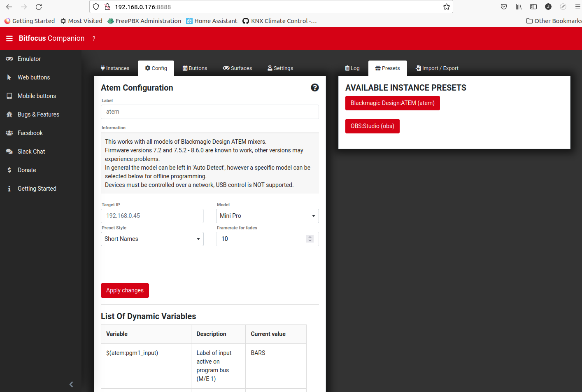582x392 pixels.
Task: Open the browser account avatar icon
Action: [x=548, y=7]
